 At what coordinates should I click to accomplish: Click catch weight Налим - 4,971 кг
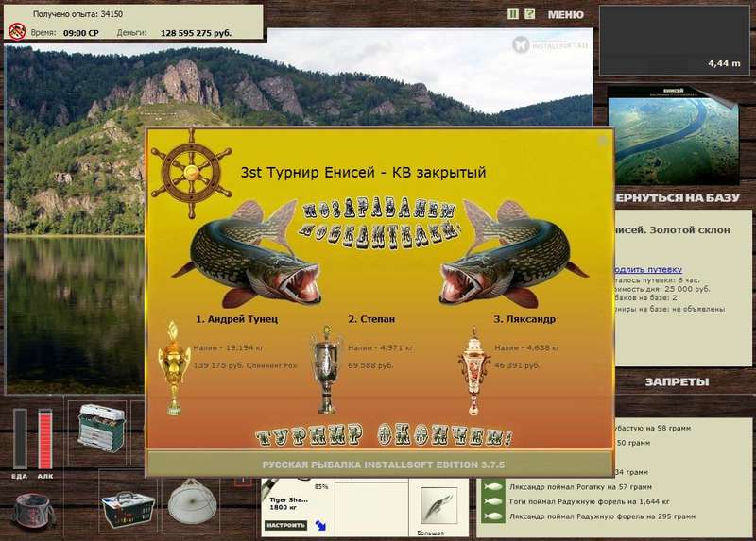381,347
